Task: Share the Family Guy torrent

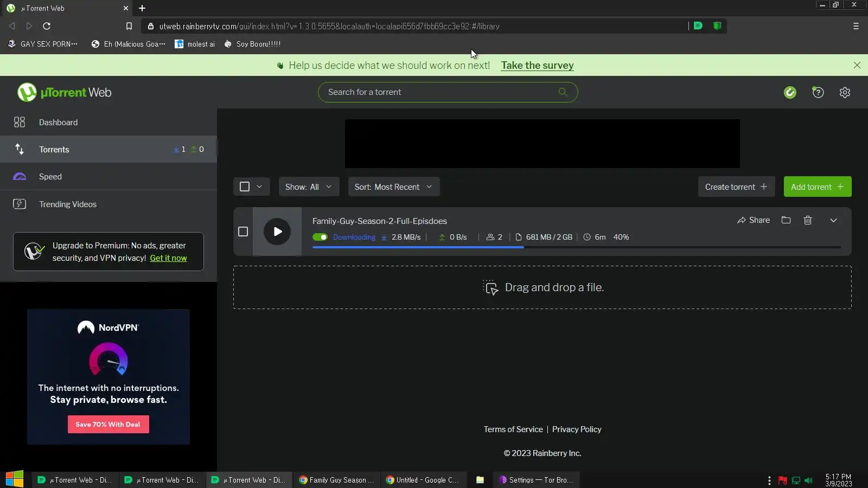Action: (754, 220)
